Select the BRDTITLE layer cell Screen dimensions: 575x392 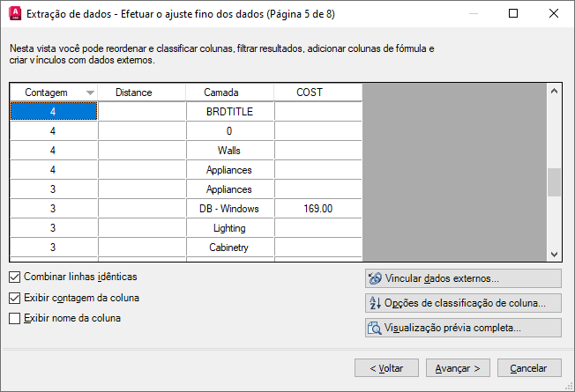point(229,111)
